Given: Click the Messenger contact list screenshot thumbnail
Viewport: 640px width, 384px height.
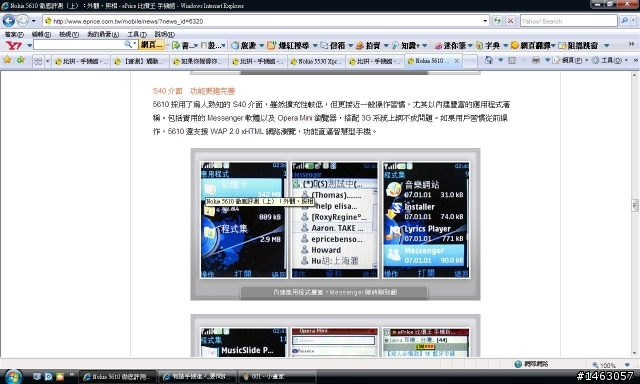Looking at the screenshot, I should [335, 220].
